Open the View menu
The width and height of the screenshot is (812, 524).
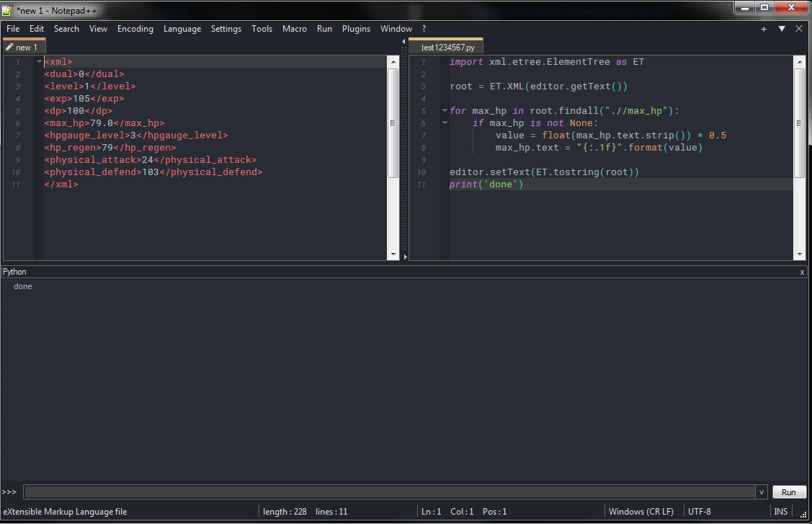point(98,29)
